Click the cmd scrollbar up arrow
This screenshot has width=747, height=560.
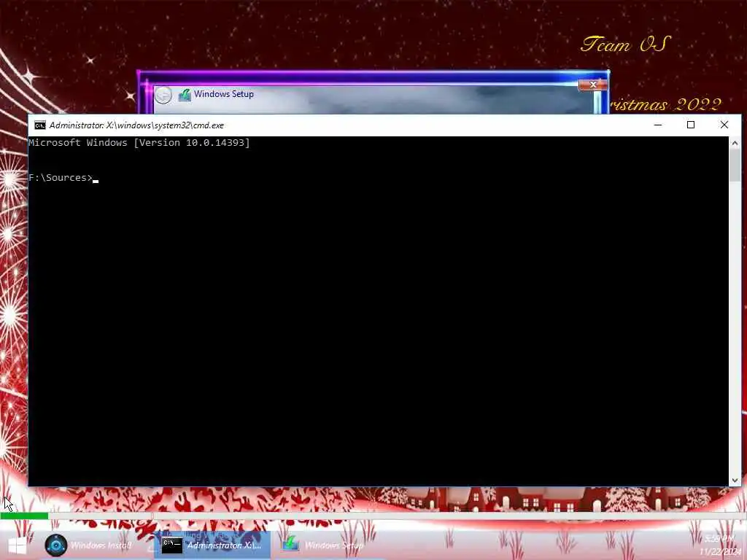click(735, 142)
